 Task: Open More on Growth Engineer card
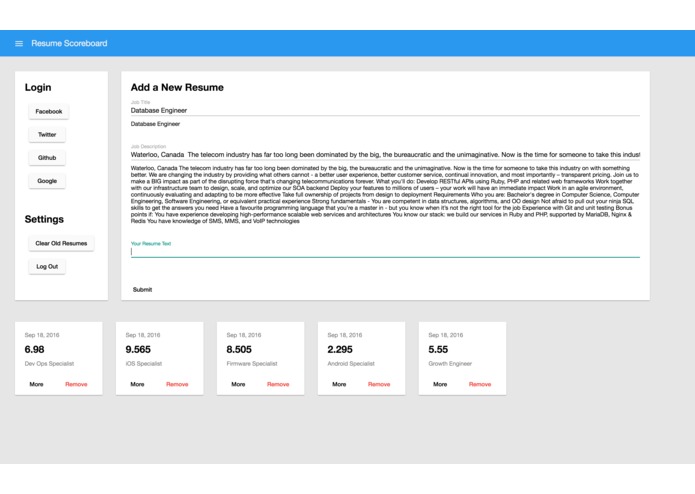[x=440, y=384]
